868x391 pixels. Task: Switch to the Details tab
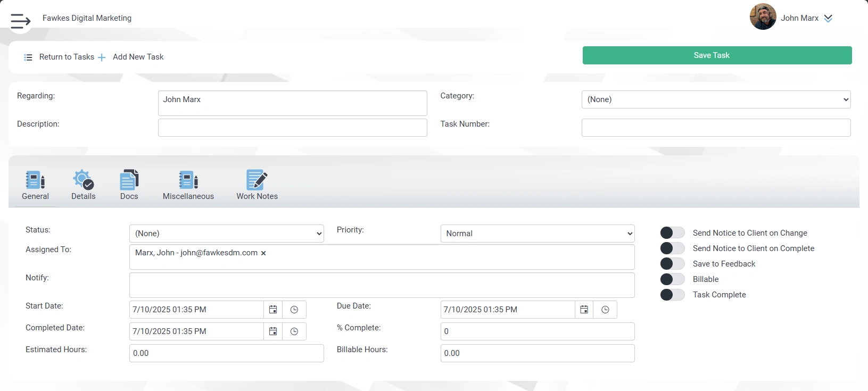[x=83, y=185]
